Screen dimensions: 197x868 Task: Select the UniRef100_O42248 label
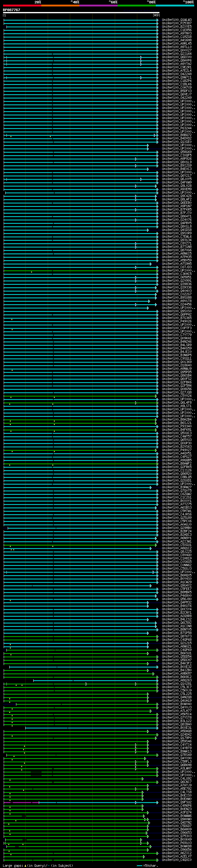coord(176,74)
